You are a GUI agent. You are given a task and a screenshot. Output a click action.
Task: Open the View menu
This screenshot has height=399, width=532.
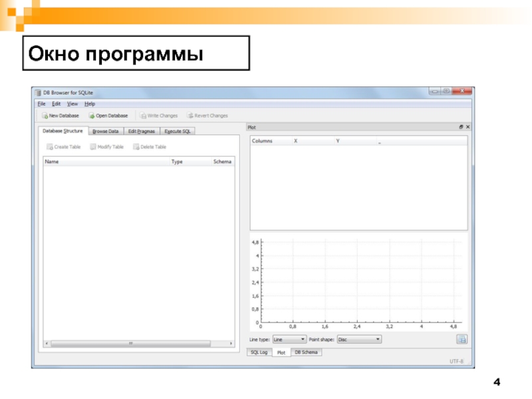click(x=72, y=104)
